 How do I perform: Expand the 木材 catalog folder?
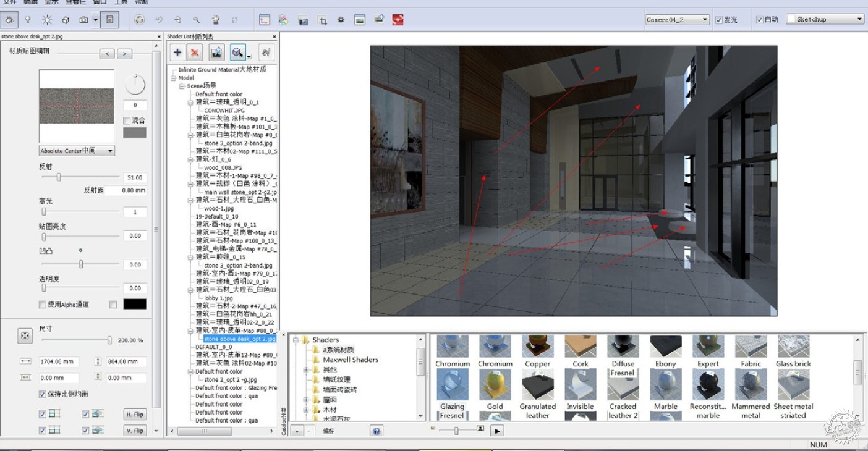(x=306, y=410)
